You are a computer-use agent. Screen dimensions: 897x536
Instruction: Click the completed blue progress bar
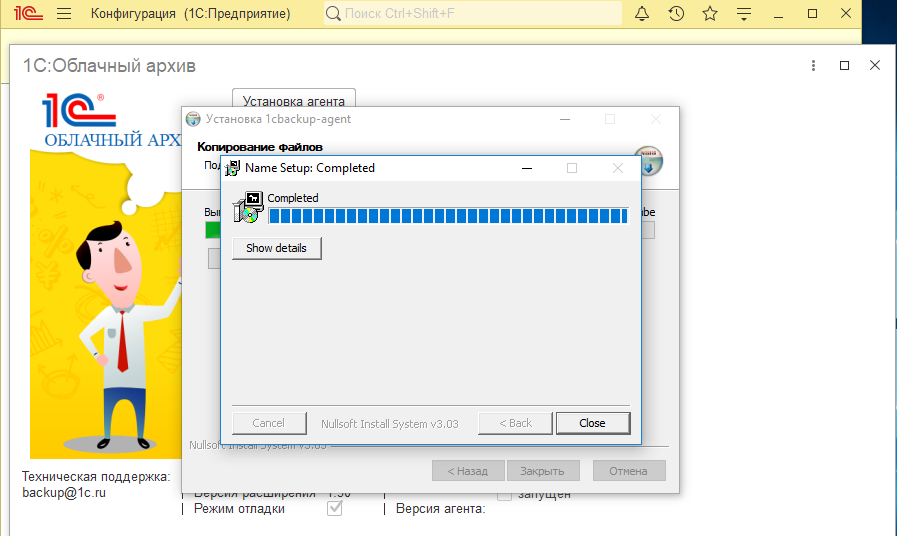point(448,216)
